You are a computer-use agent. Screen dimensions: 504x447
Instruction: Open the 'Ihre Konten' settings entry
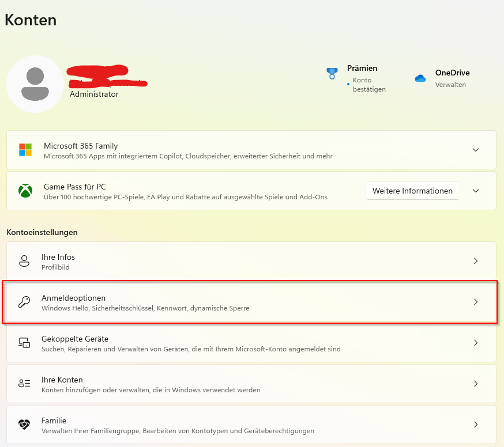(251, 384)
